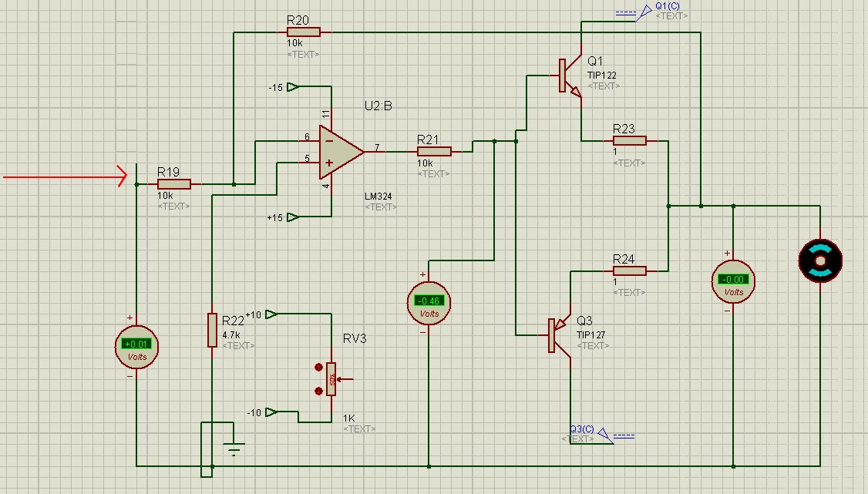
Task: Click the +10 terminal arrow
Action: coord(271,314)
